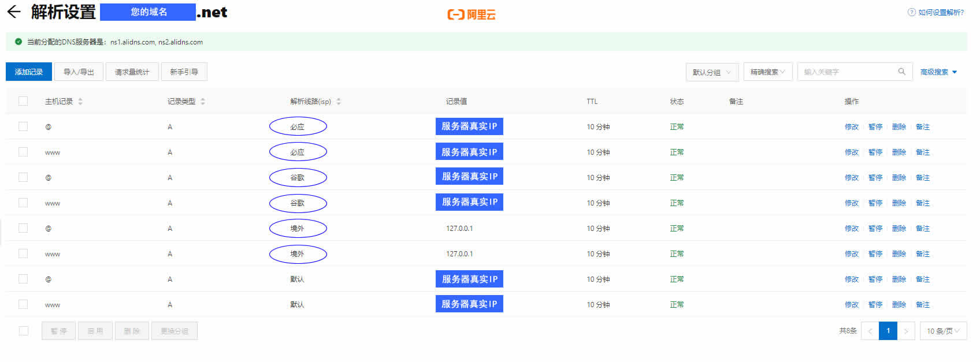Select checkbox for first @ record row
The height and width of the screenshot is (362, 980).
point(23,126)
